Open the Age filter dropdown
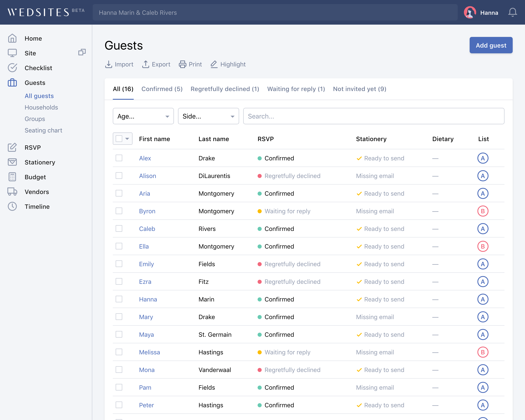The height and width of the screenshot is (420, 525). click(x=143, y=116)
